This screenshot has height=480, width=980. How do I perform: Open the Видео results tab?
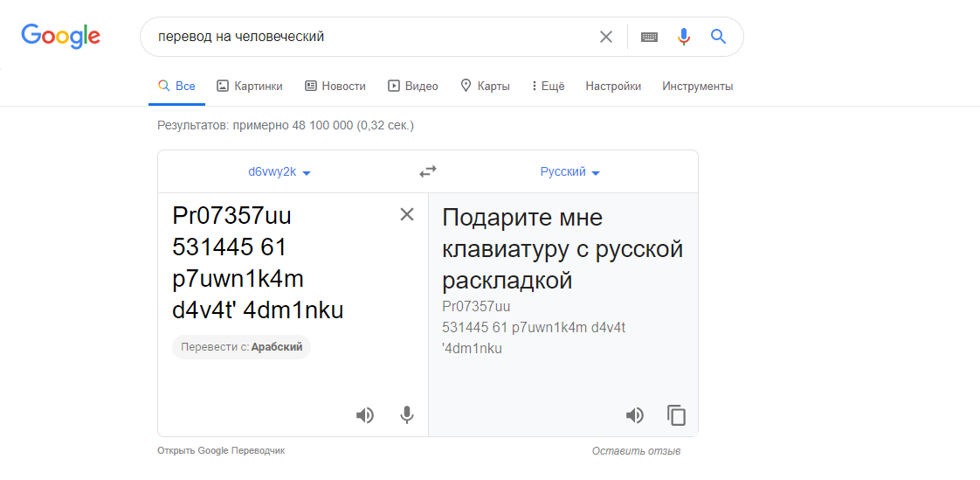[x=413, y=87]
